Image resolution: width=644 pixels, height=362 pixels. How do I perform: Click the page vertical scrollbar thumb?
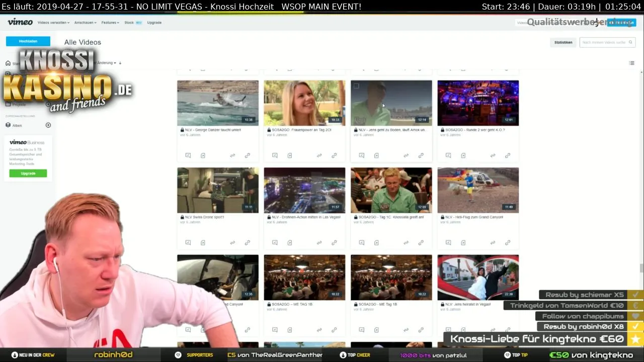pos(641,267)
